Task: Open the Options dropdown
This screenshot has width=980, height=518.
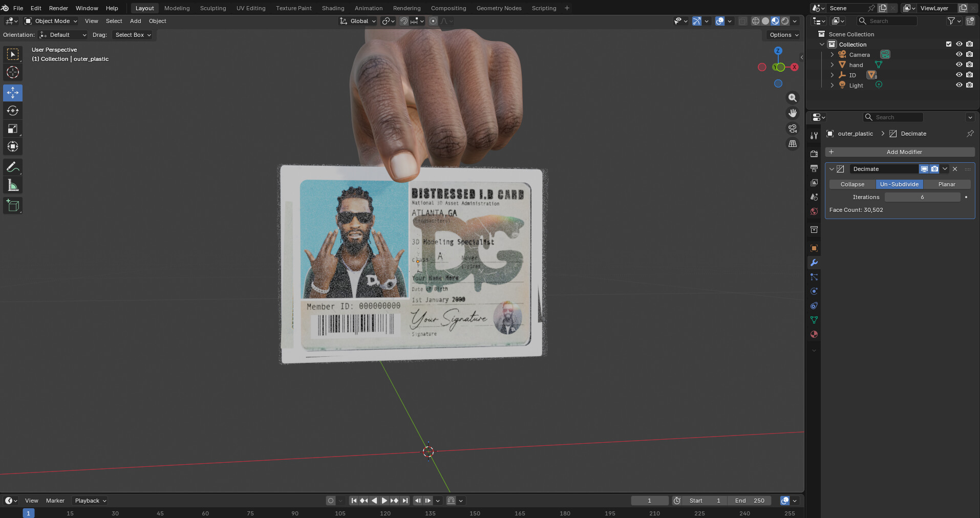Action: (x=783, y=35)
